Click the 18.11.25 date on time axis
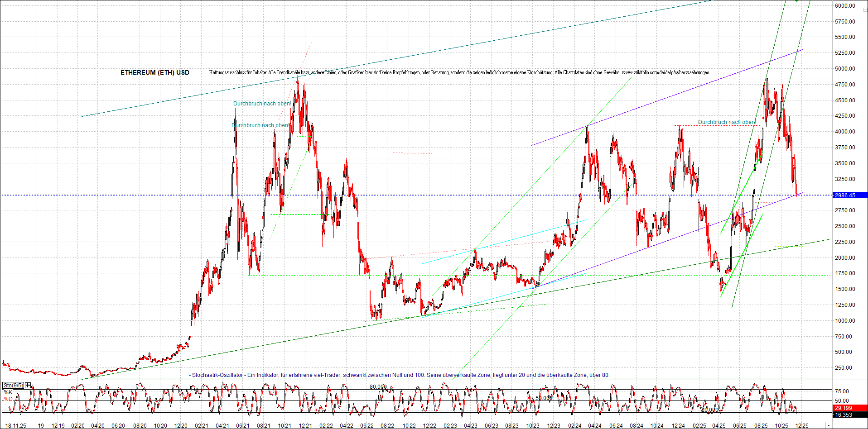 click(x=15, y=426)
